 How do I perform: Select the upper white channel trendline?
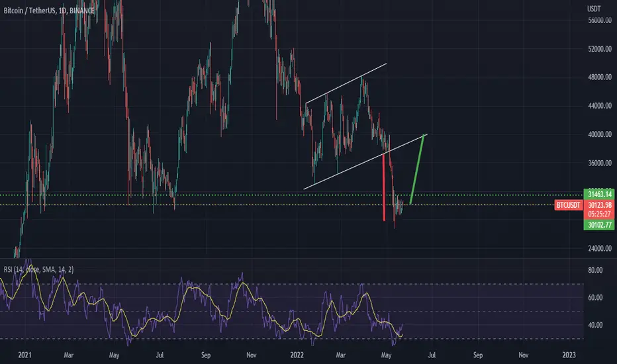(x=346, y=83)
